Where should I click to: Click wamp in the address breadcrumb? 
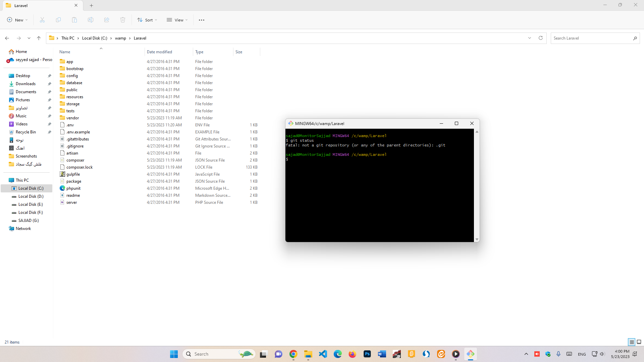tap(120, 38)
